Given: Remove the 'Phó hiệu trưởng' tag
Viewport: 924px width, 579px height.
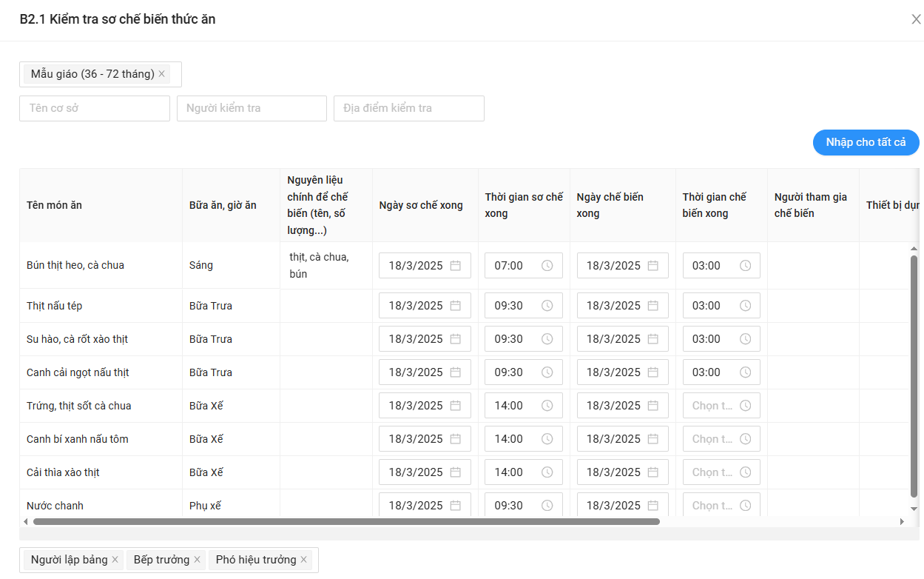Looking at the screenshot, I should tap(303, 560).
